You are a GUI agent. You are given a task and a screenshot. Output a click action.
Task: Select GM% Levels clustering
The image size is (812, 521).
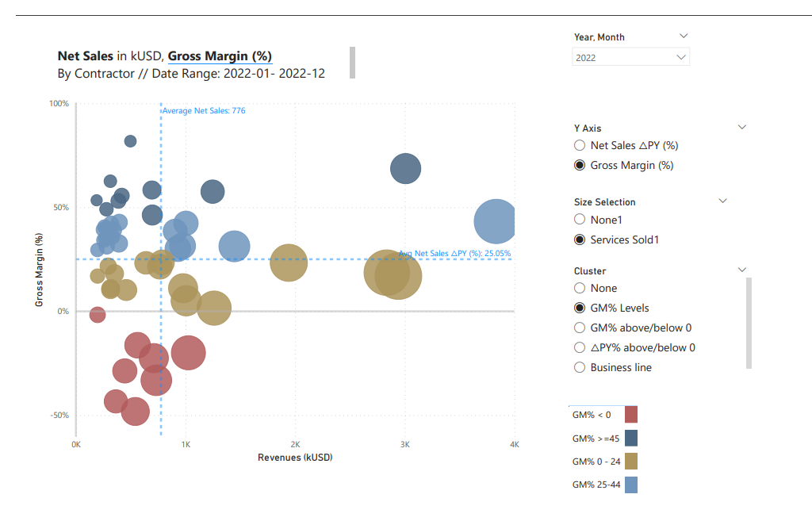point(580,308)
